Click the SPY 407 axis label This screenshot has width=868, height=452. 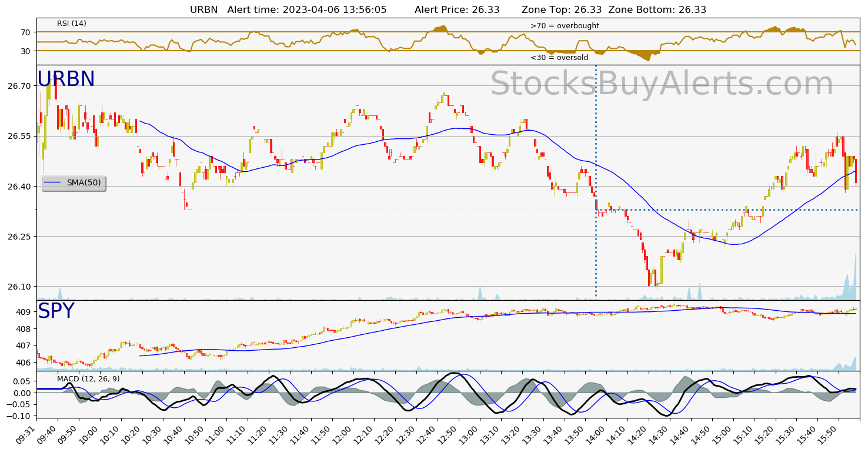click(25, 345)
